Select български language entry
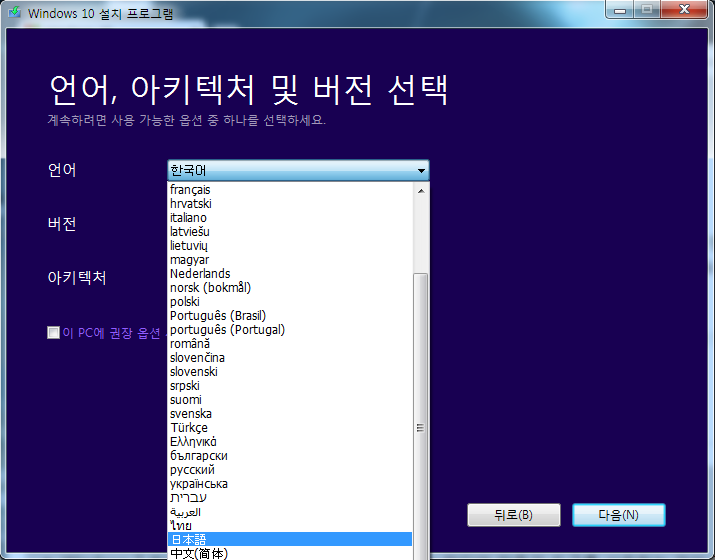715x560 pixels. pos(290,456)
